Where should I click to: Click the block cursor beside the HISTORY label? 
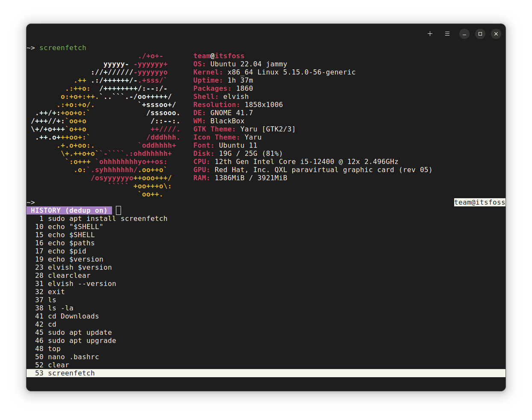coord(118,210)
